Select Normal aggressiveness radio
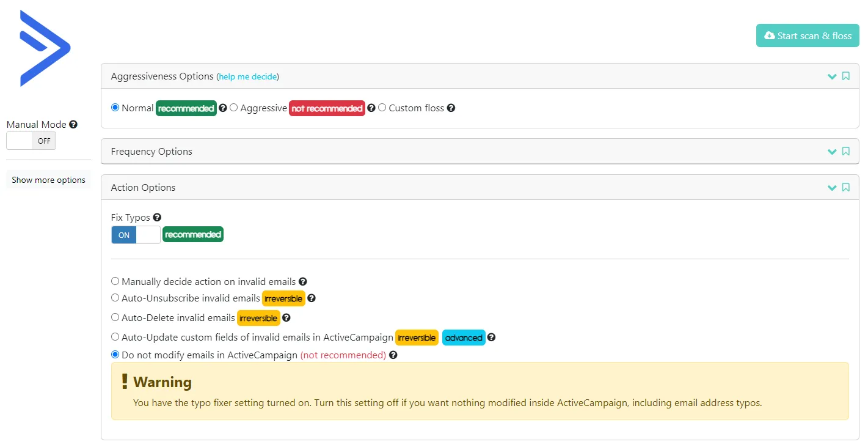 115,108
